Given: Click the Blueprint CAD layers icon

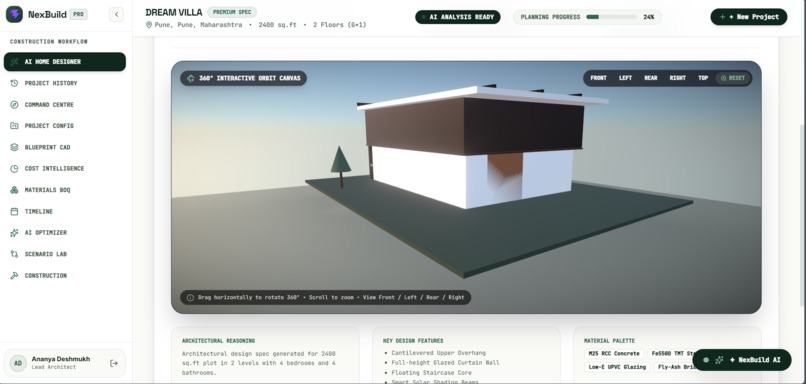Looking at the screenshot, I should pos(14,147).
